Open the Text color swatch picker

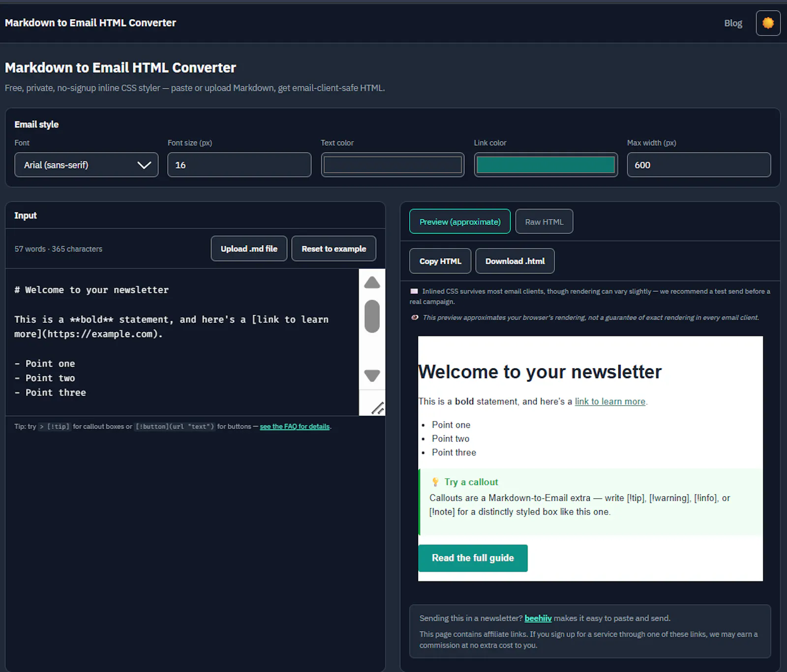pos(393,165)
